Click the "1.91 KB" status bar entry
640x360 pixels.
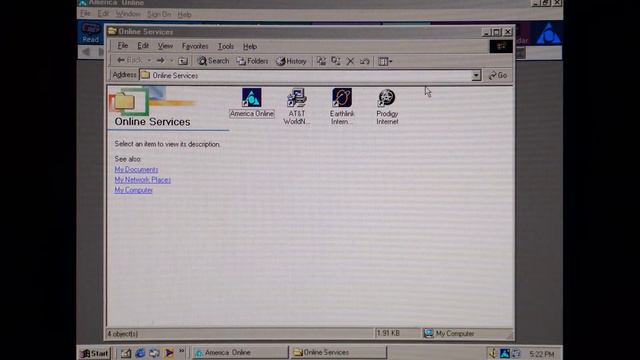coord(388,333)
